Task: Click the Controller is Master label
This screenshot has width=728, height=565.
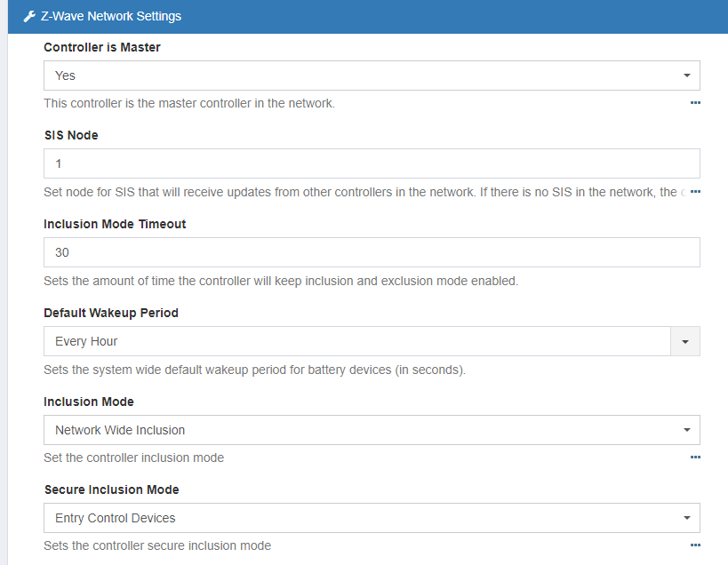Action: [102, 47]
